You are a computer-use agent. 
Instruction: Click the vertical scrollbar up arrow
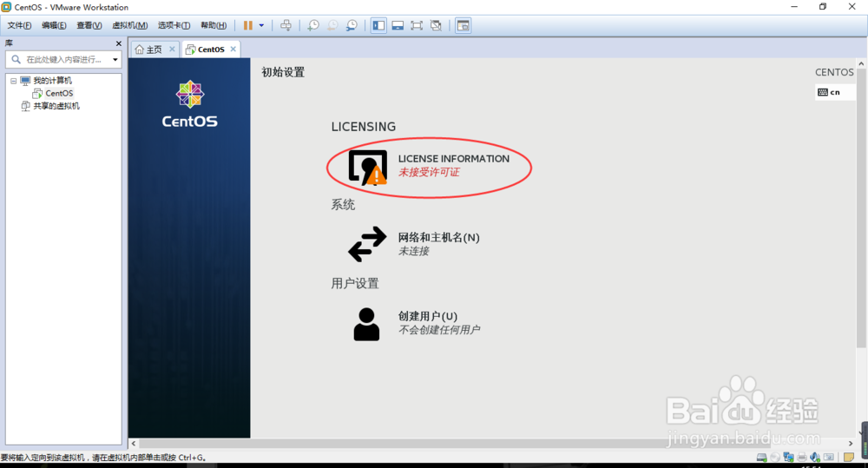click(861, 63)
